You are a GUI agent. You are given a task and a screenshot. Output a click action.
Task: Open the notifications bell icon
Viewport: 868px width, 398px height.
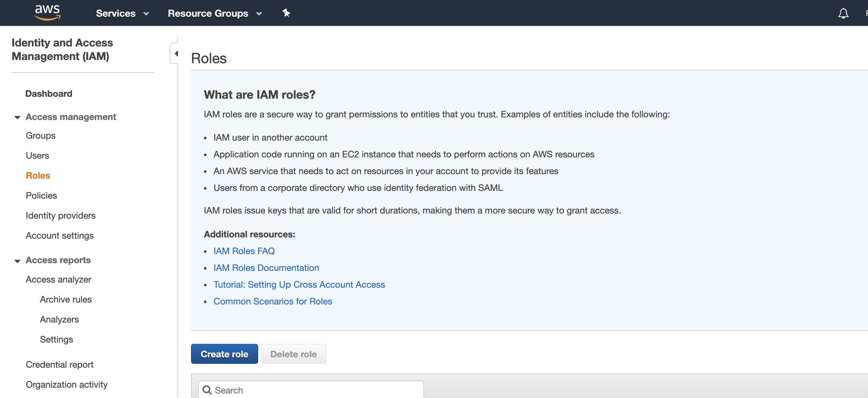(x=843, y=13)
